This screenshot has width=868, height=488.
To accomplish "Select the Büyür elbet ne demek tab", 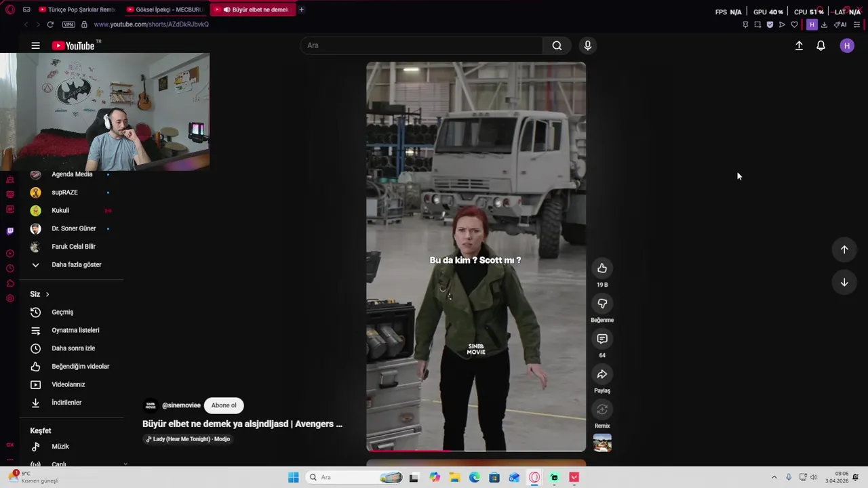I will [254, 9].
